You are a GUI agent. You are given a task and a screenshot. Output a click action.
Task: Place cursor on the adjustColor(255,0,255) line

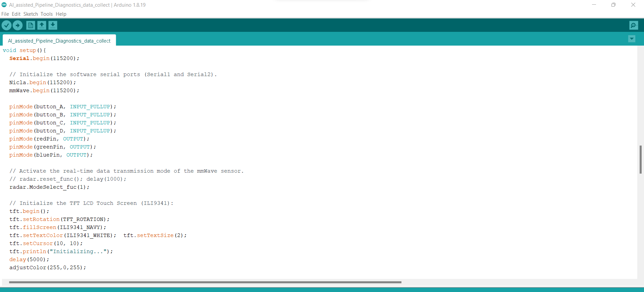tap(48, 268)
